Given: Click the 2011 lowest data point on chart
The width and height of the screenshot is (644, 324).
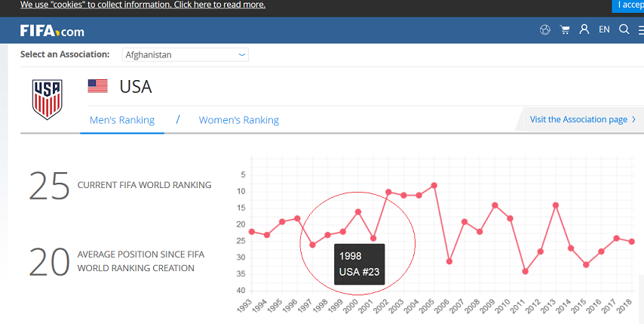Looking at the screenshot, I should click(x=526, y=271).
